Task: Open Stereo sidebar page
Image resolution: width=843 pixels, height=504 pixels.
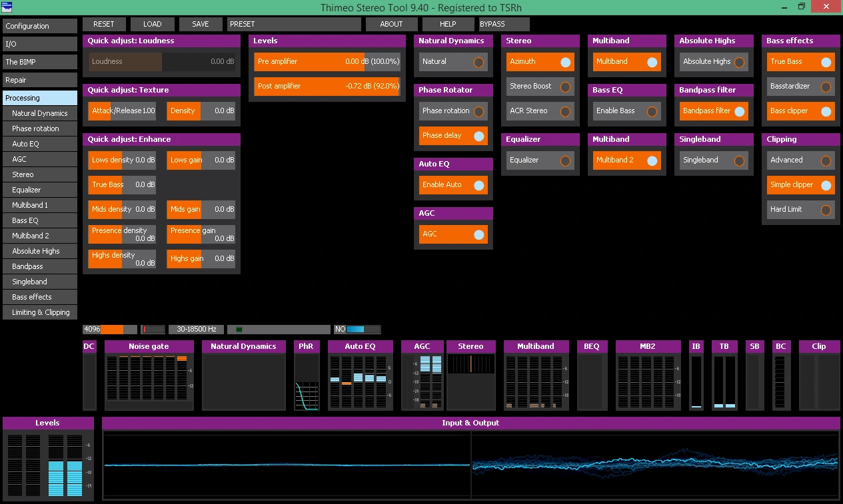Action: (40, 174)
